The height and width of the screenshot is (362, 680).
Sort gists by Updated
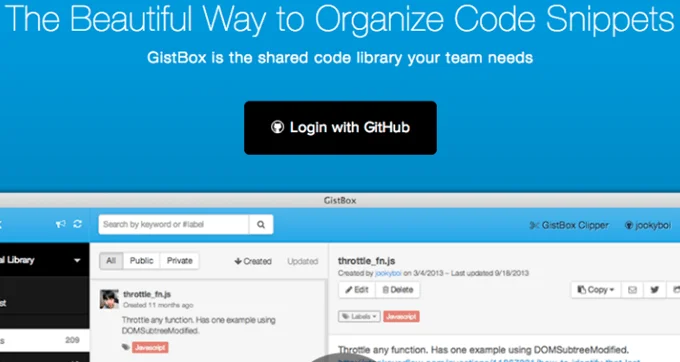coord(303,261)
